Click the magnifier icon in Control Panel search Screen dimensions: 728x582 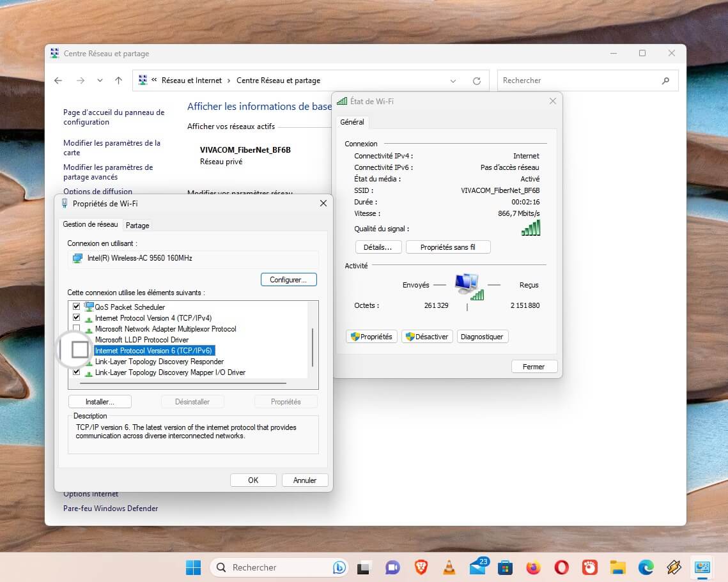tap(665, 80)
